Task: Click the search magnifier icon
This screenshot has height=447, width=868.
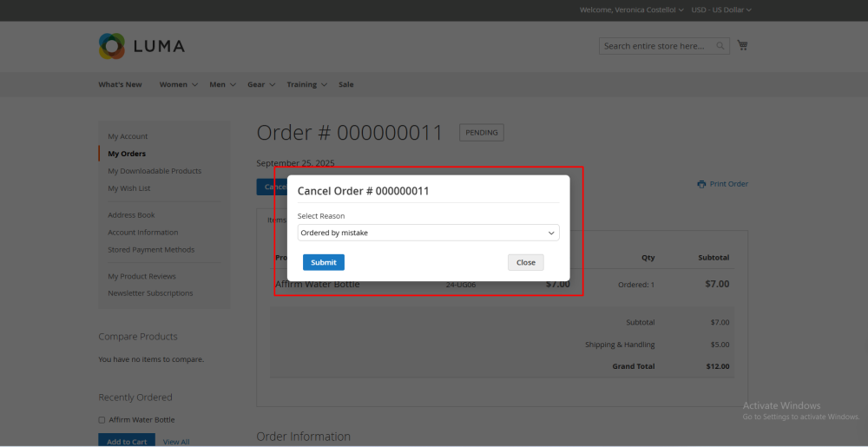Action: (720, 46)
